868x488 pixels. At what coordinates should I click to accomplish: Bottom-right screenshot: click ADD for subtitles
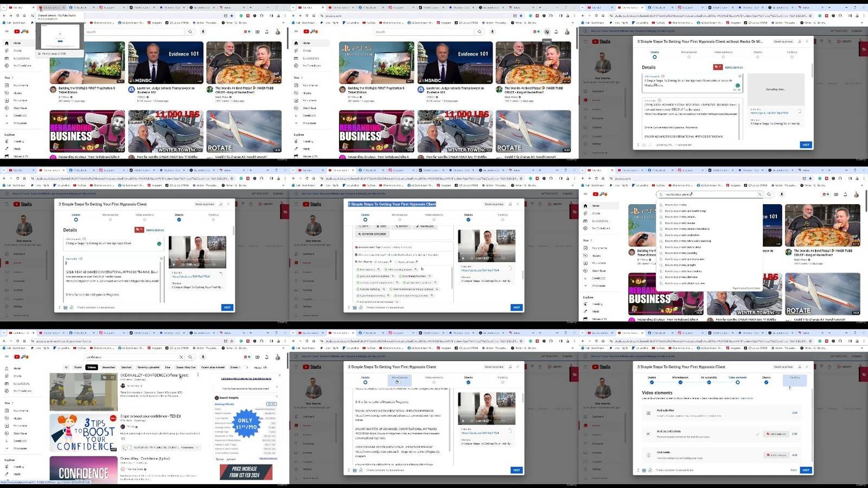(x=795, y=413)
